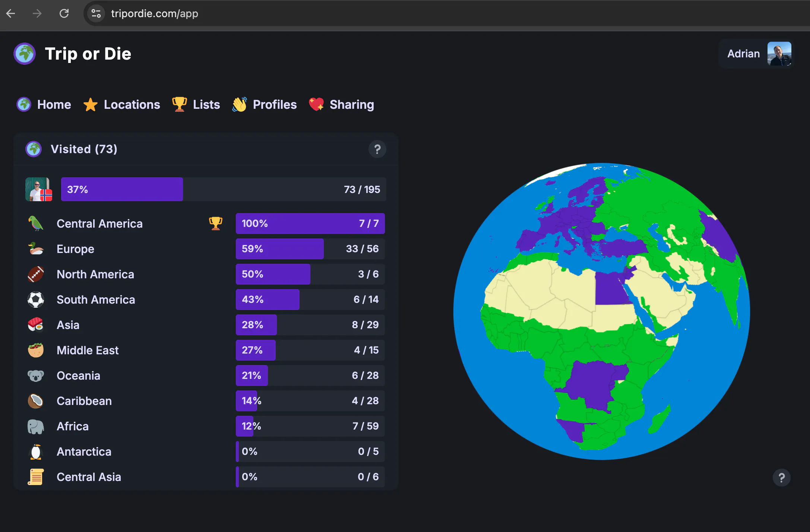Open the South America region label
Viewport: 810px width, 532px height.
click(x=96, y=300)
